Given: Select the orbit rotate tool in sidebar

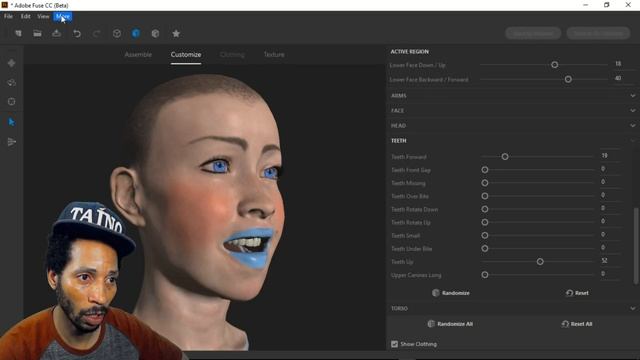Looking at the screenshot, I should coord(11,82).
